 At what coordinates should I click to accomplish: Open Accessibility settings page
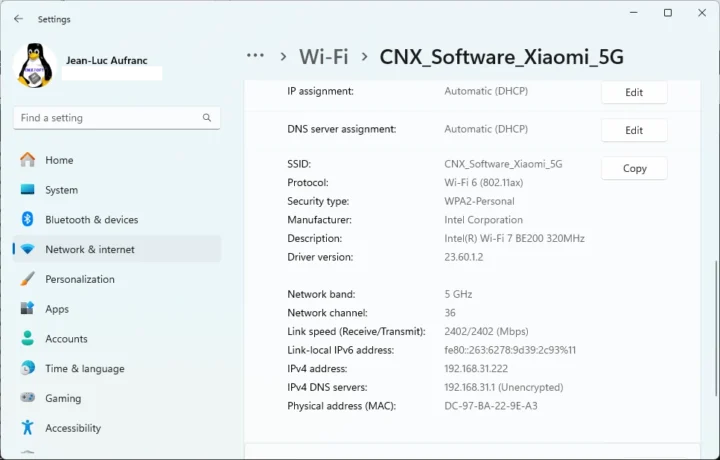[117, 428]
